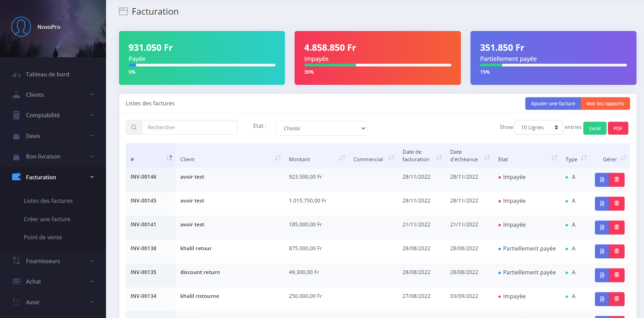This screenshot has width=644, height=318.
Task: Click the NovoPro user avatar icon
Action: click(21, 27)
